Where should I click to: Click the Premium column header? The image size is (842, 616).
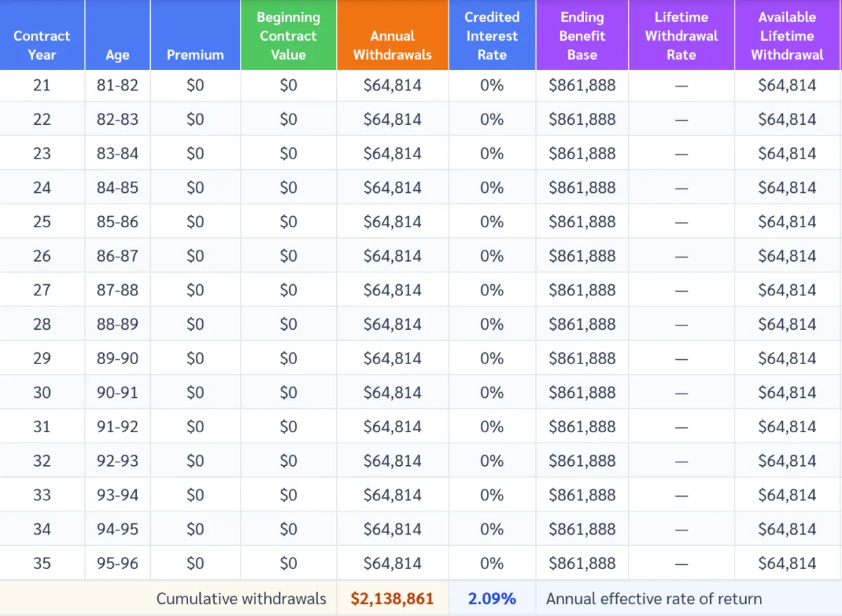pyautogui.click(x=195, y=54)
